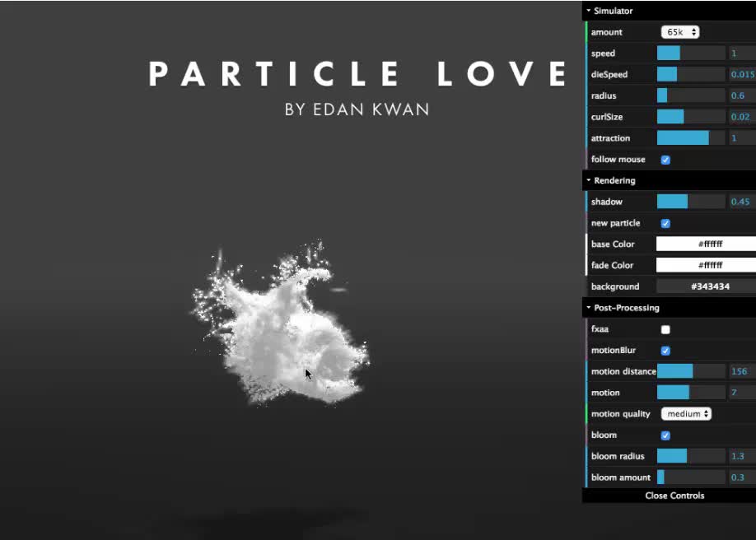Image resolution: width=756 pixels, height=540 pixels.
Task: Click the BY EDAN KWAN credit
Action: 357,109
